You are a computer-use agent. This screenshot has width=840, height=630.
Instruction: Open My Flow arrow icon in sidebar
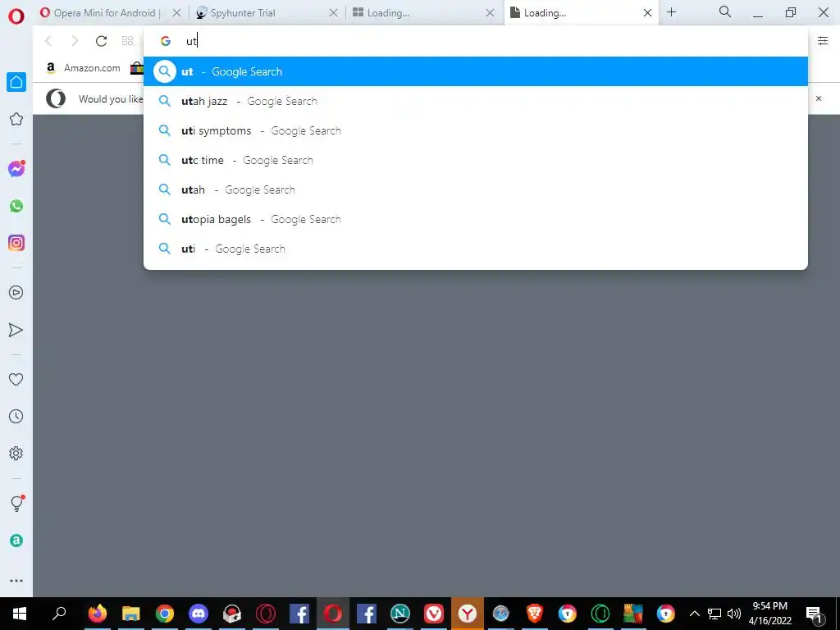(16, 330)
